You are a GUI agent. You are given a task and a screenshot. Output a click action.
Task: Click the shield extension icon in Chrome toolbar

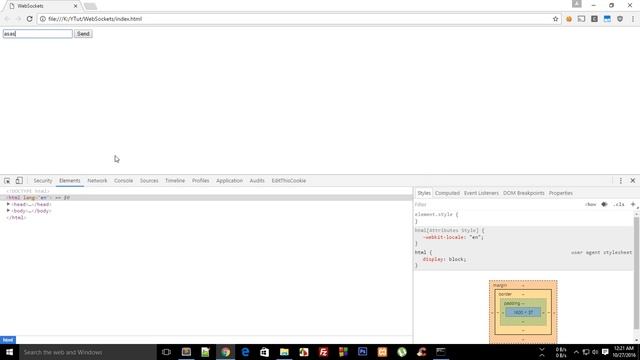(x=620, y=19)
